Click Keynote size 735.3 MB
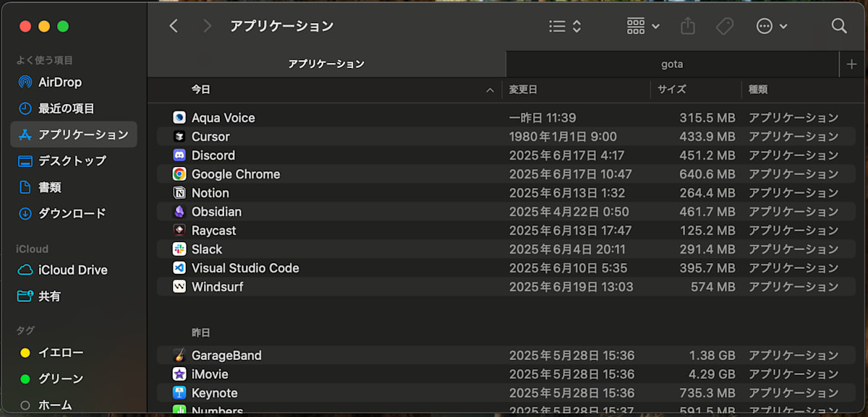868x417 pixels. (x=707, y=393)
